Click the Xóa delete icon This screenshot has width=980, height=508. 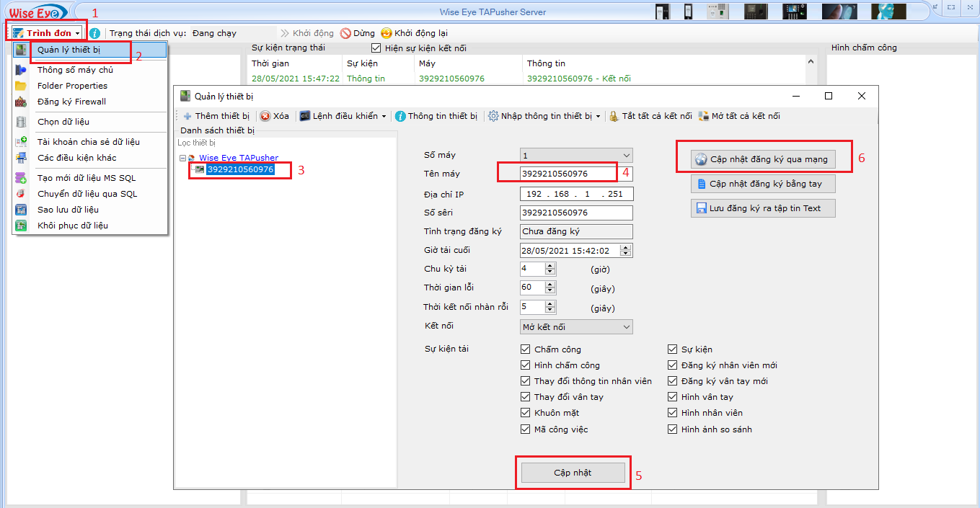click(x=265, y=116)
